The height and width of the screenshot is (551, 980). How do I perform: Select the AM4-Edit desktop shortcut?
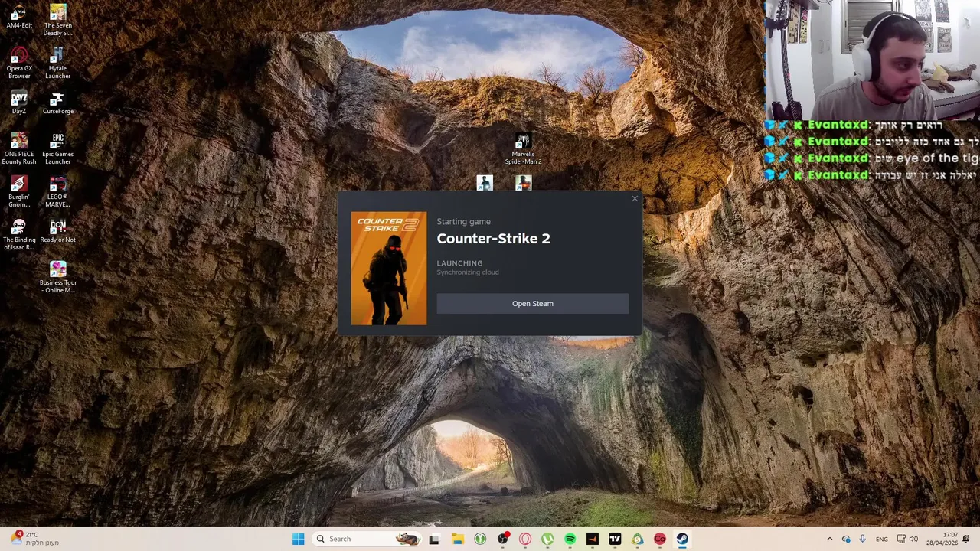point(19,17)
